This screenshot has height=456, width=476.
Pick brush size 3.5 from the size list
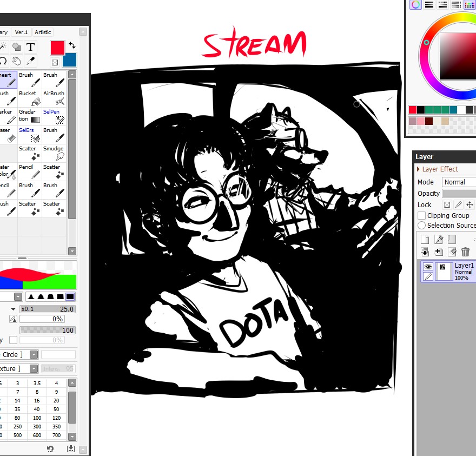click(x=37, y=383)
